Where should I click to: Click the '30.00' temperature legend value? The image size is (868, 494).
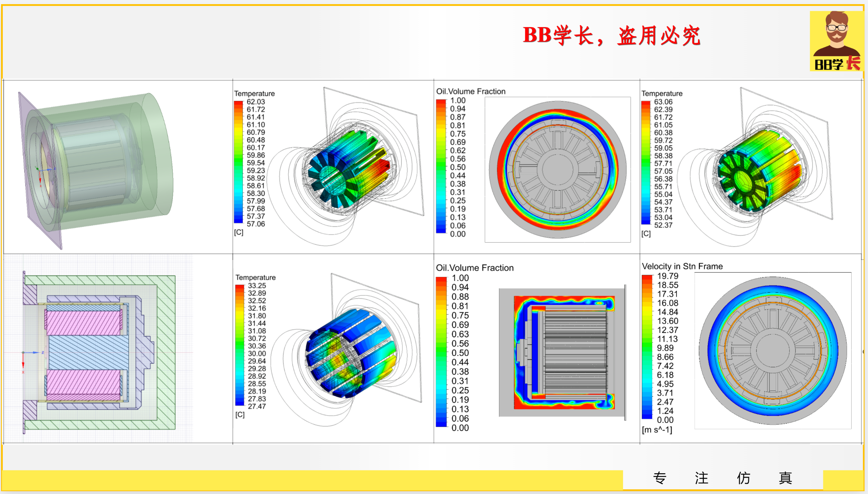tap(257, 354)
